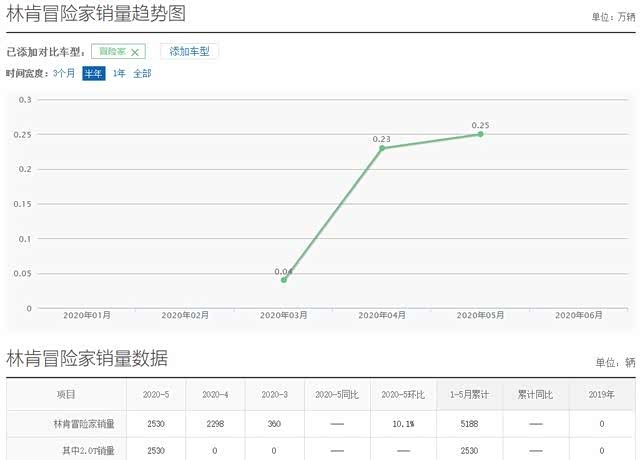This screenshot has height=460, width=640.
Task: Click the 林肯冒险家销量趋势图 heading
Action: [95, 14]
